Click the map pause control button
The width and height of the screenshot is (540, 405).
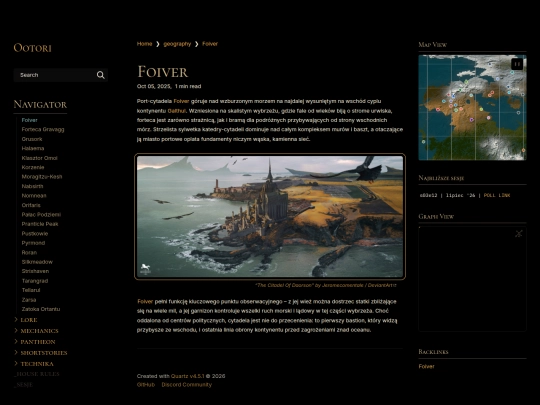point(517,64)
